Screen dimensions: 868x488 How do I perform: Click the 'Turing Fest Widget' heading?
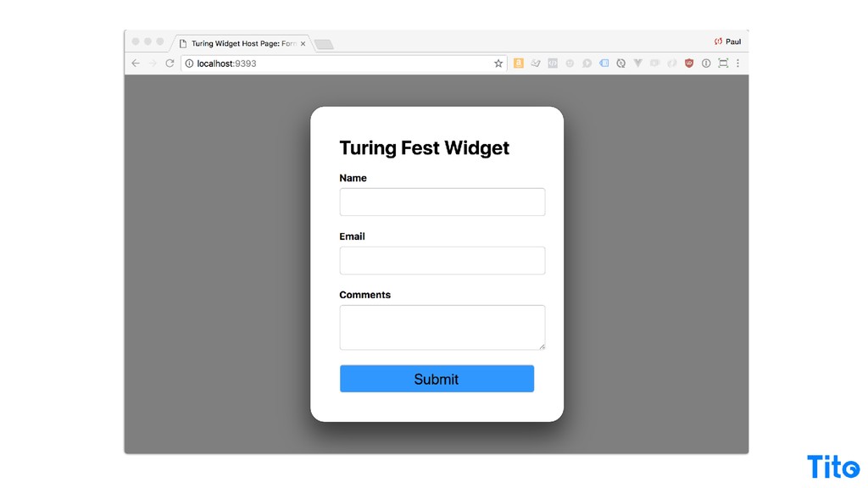424,147
